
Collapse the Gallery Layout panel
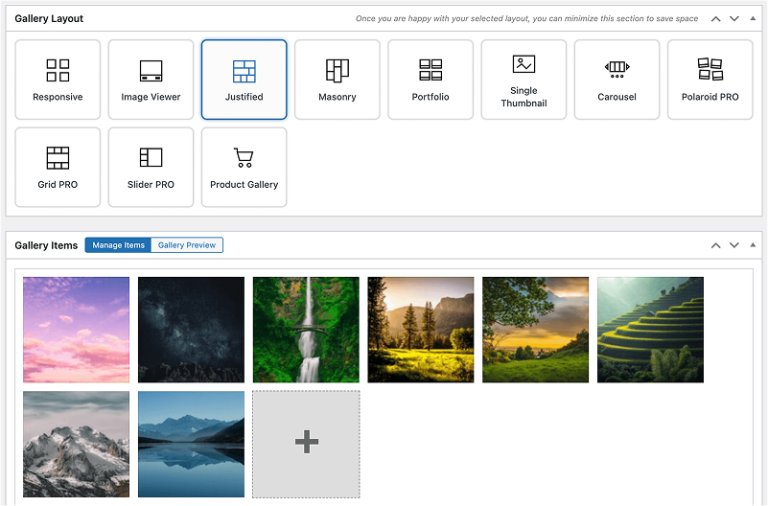click(753, 19)
